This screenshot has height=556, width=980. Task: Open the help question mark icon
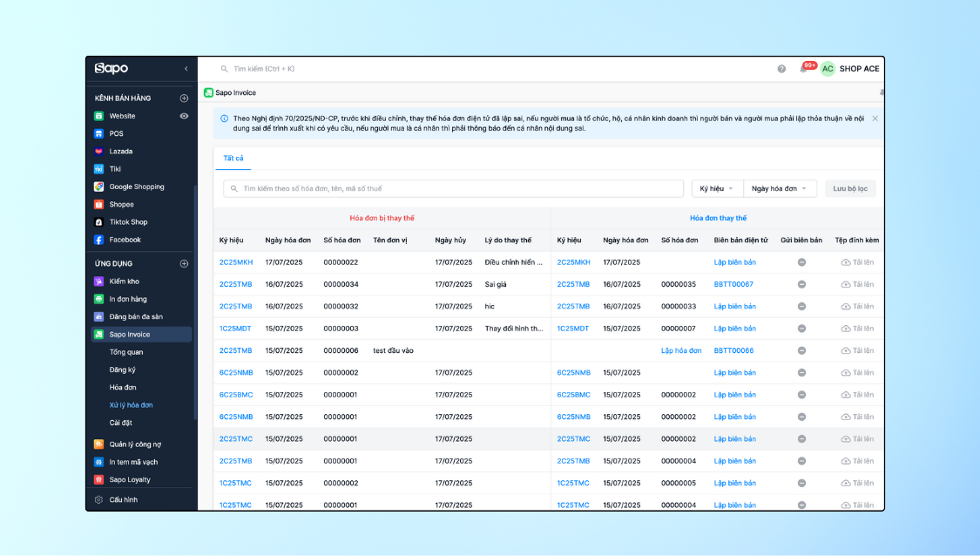781,69
